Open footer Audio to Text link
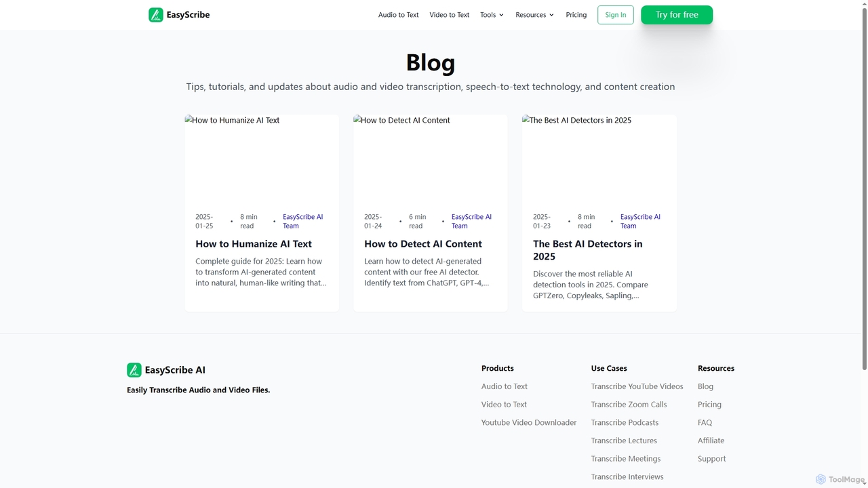The image size is (868, 488). [x=505, y=386]
